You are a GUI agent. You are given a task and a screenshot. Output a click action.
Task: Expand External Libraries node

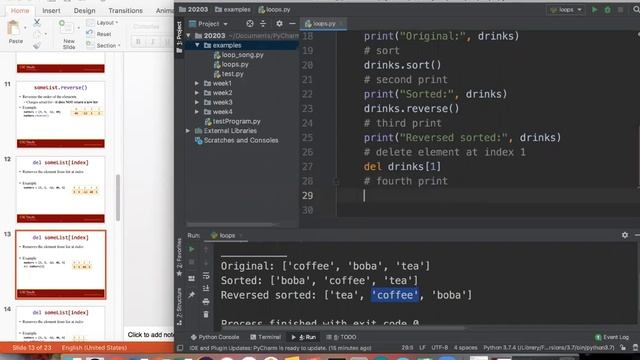coord(188,131)
